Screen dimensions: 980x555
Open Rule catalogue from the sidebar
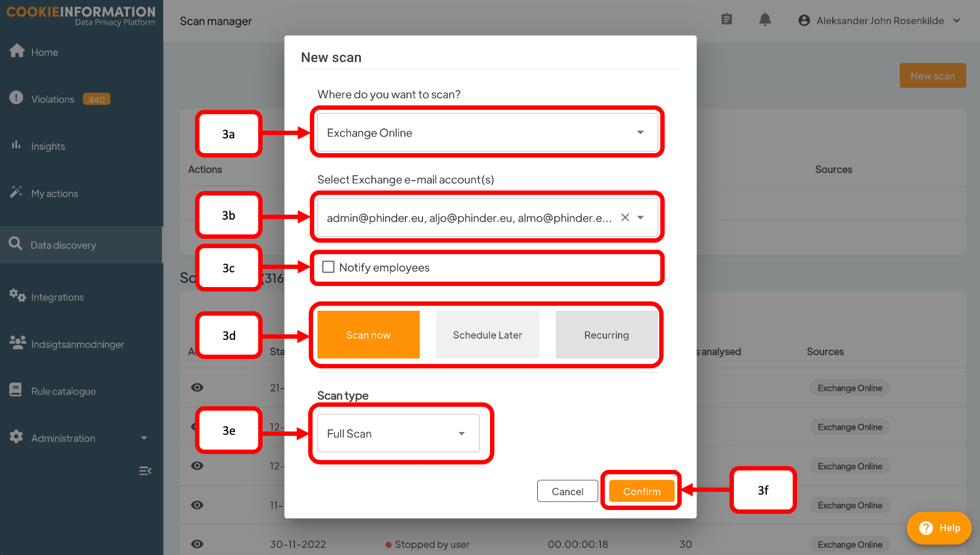pos(63,391)
